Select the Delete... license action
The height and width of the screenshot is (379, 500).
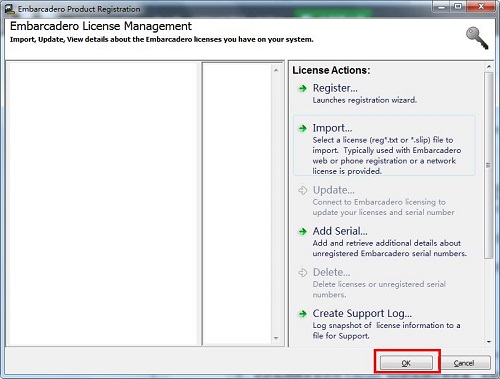click(332, 272)
